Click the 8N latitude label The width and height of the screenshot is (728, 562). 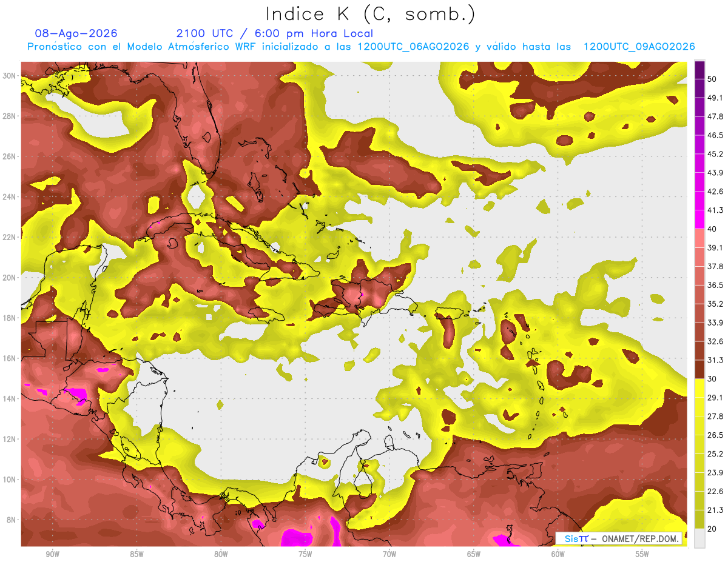(x=12, y=520)
